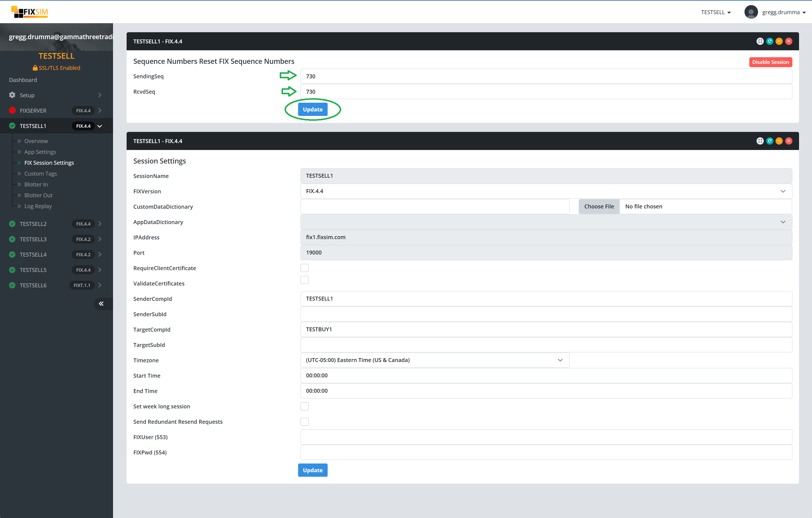Open the FIXVersion dropdown
Screen dimensions: 812x518
pyautogui.click(x=546, y=191)
